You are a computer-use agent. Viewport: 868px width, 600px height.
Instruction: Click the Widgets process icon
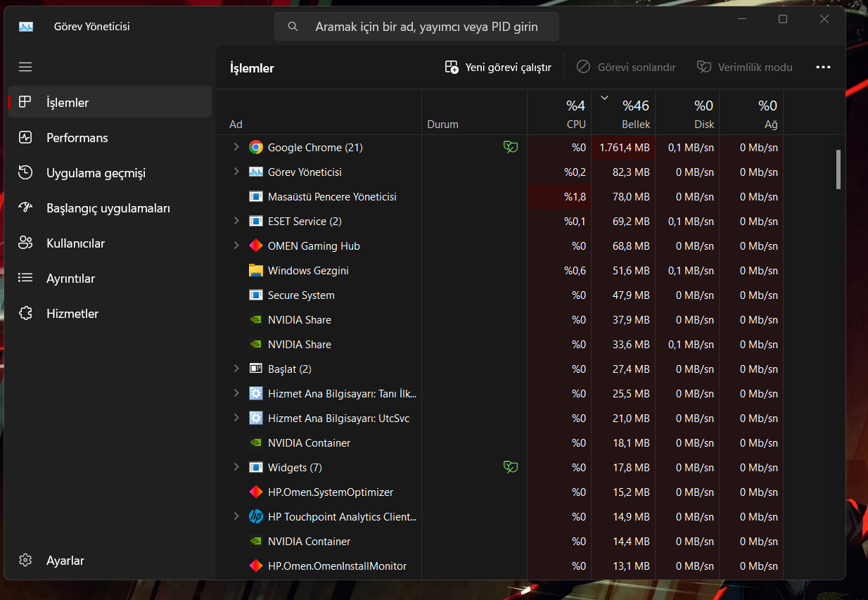pyautogui.click(x=256, y=468)
